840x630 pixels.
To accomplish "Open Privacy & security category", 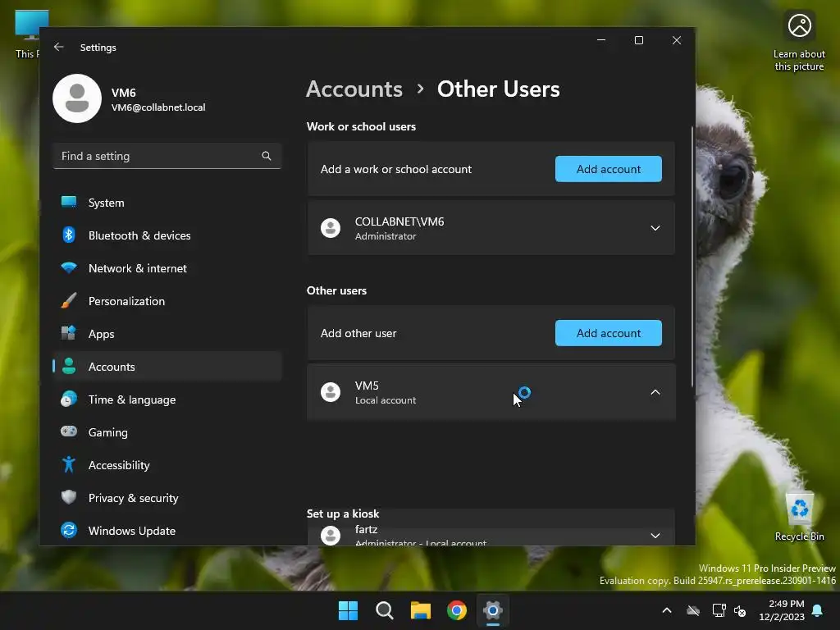I will 167,498.
